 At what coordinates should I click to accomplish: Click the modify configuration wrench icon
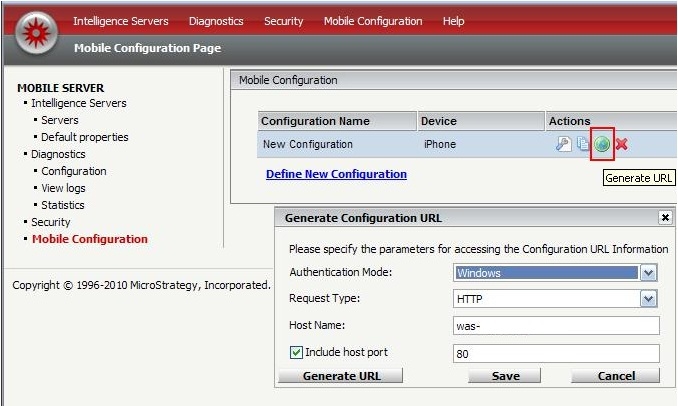[x=563, y=144]
